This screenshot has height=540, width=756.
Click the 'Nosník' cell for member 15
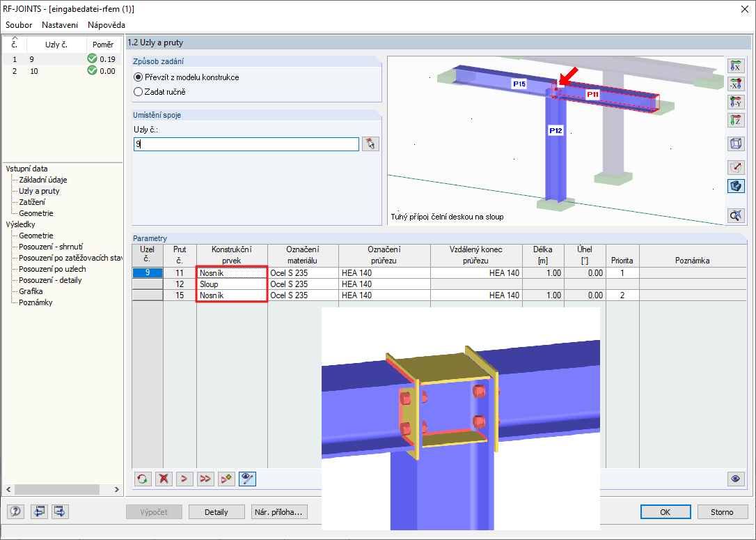232,295
